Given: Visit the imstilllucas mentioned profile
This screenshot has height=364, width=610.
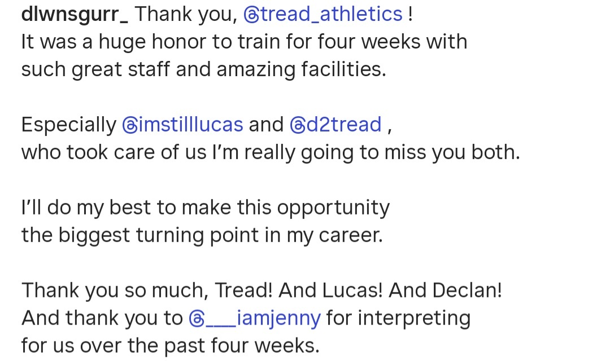Looking at the screenshot, I should 190,125.
